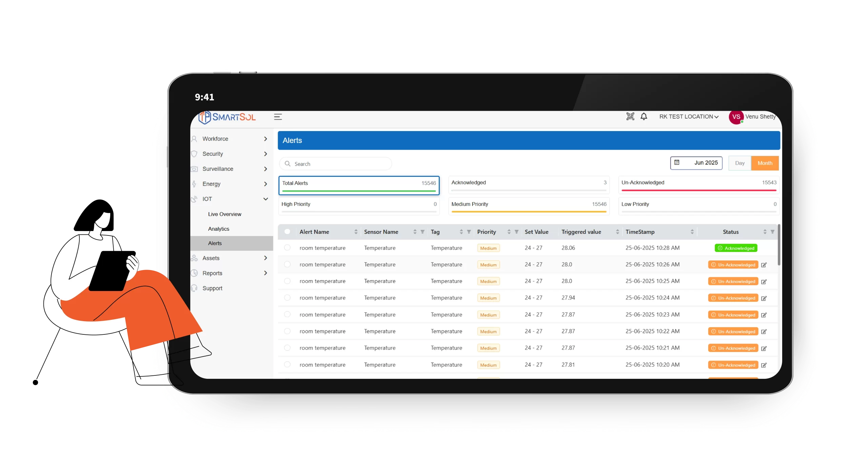Toggle the hamburger sidebar menu icon
This screenshot has width=868, height=454.
(278, 117)
